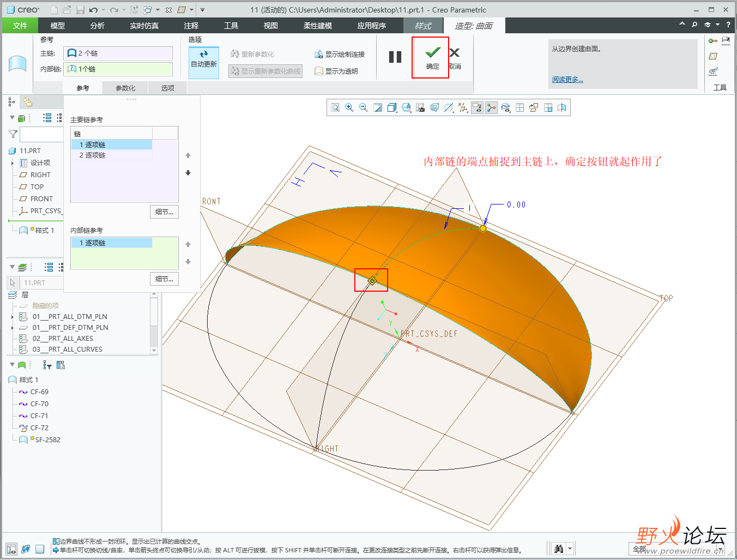Screen dimensions: 737x560
Task: Click the Repaint icon in graphics toolbar
Action: (x=378, y=108)
